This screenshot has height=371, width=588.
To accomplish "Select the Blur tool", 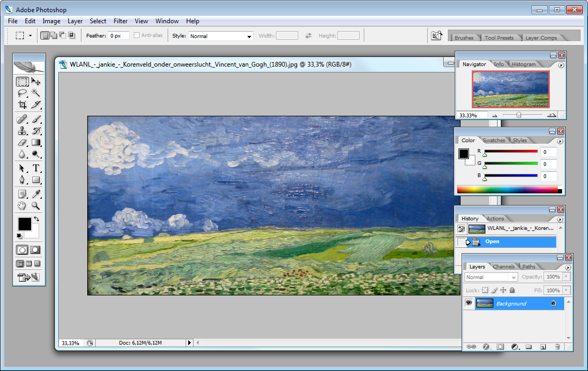I will (x=22, y=154).
